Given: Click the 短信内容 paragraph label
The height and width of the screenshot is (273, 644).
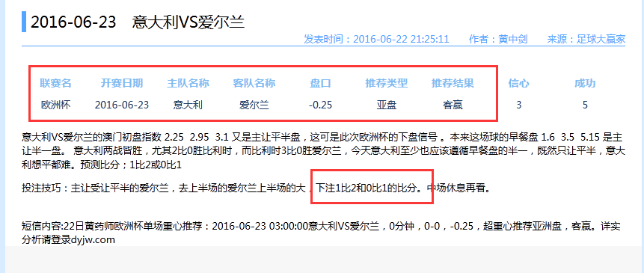Looking at the screenshot, I should (x=41, y=226).
